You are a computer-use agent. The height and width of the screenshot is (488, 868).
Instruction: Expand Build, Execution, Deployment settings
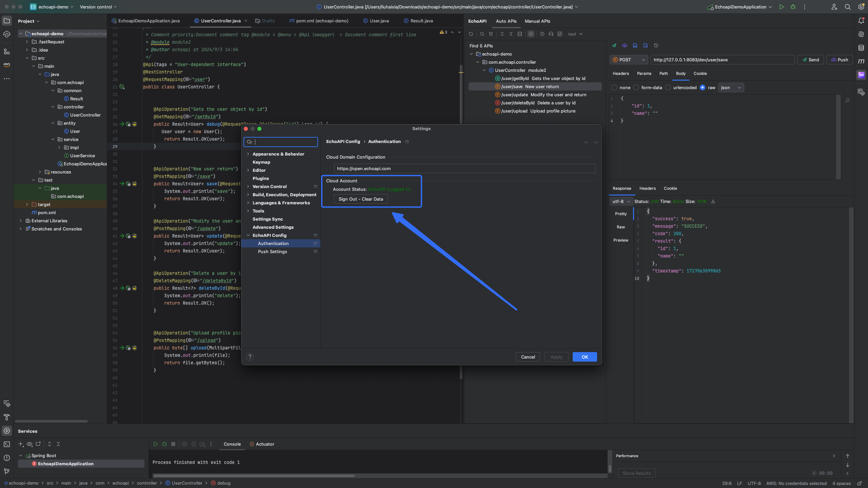click(248, 195)
